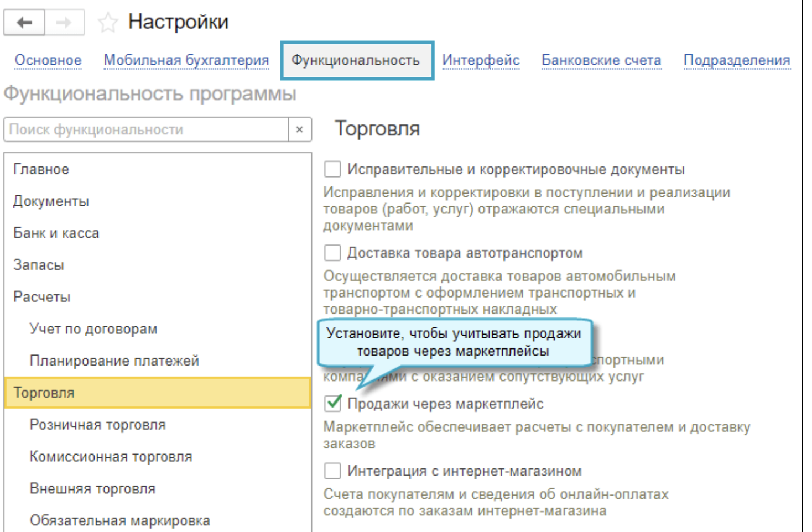Click the back navigation arrow
Viewport: 812px width, 532px height.
(24, 23)
